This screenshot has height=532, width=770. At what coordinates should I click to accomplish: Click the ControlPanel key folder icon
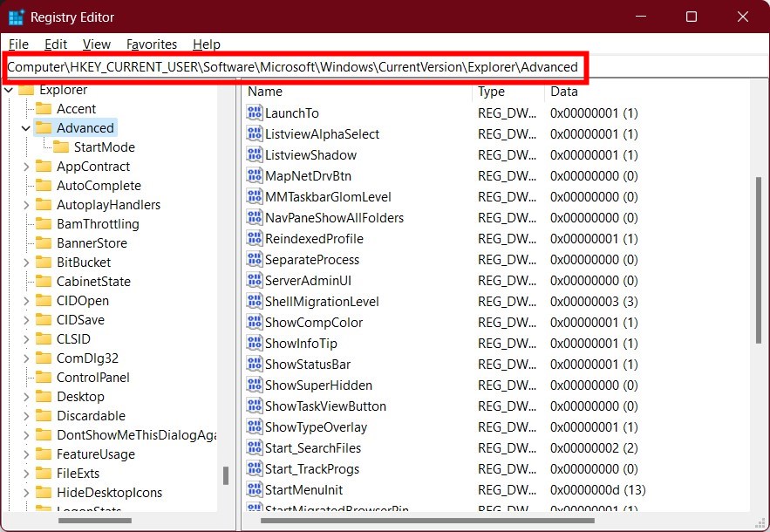(44, 378)
